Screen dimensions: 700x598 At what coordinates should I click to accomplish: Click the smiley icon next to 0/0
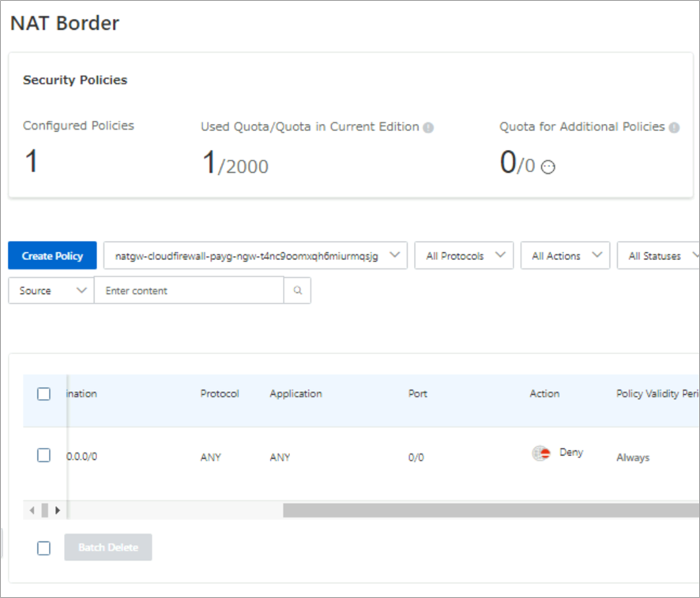(548, 167)
